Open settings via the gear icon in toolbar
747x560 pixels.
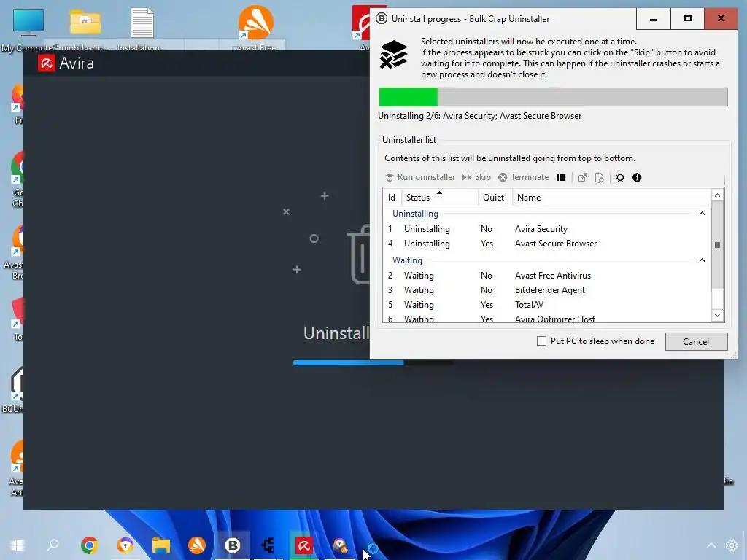tap(620, 178)
